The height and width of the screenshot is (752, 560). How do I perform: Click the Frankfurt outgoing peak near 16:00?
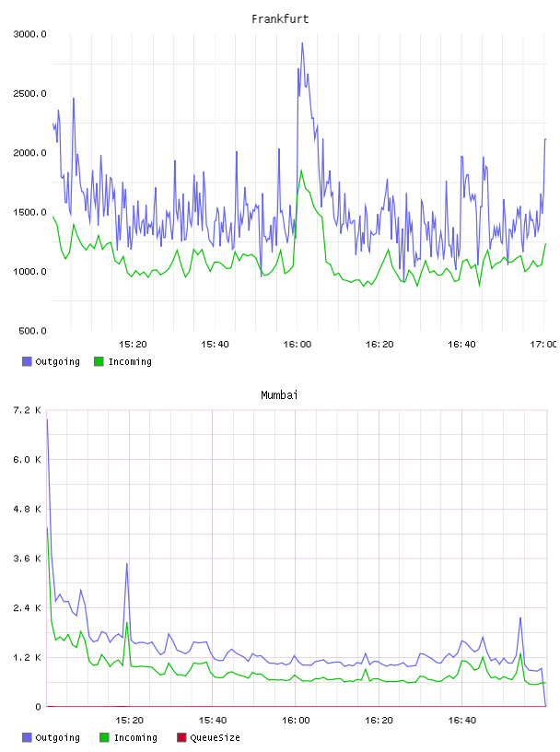point(302,43)
